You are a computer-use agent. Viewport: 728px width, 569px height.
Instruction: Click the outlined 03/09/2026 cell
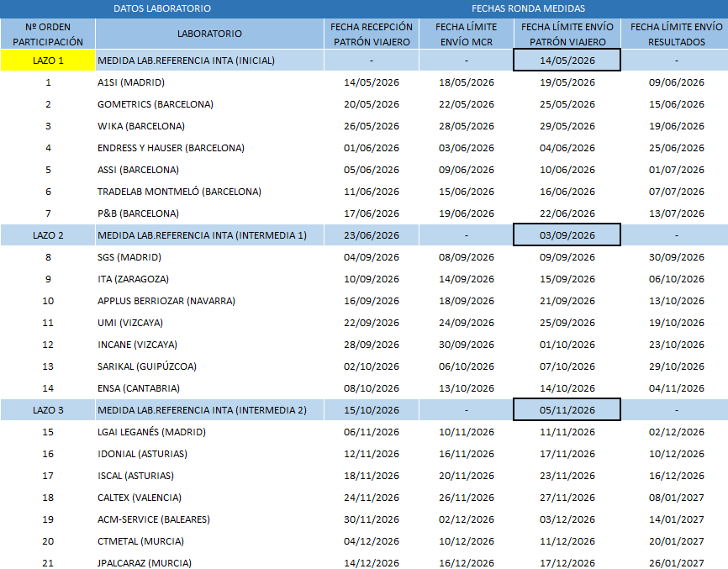[567, 235]
